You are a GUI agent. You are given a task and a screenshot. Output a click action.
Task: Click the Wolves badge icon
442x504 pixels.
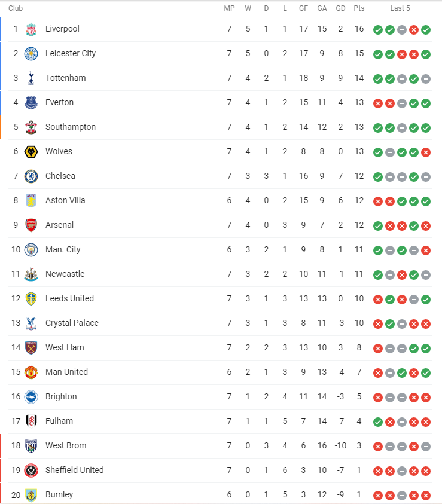(x=31, y=152)
